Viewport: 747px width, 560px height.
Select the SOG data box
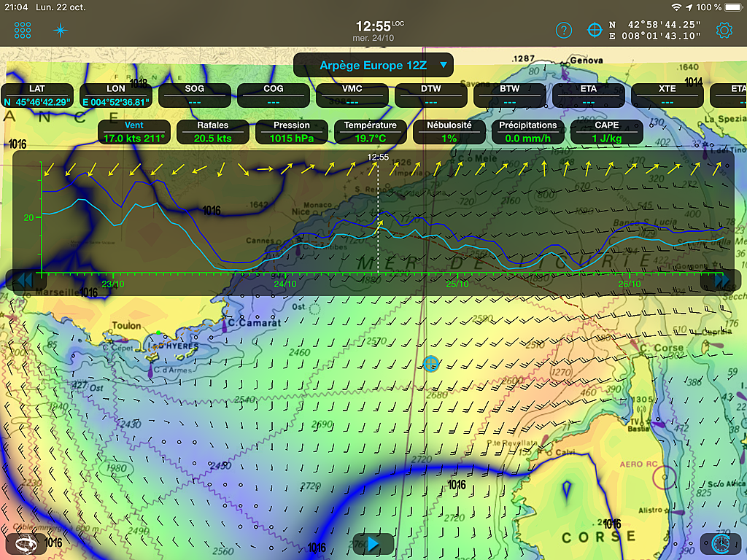194,96
